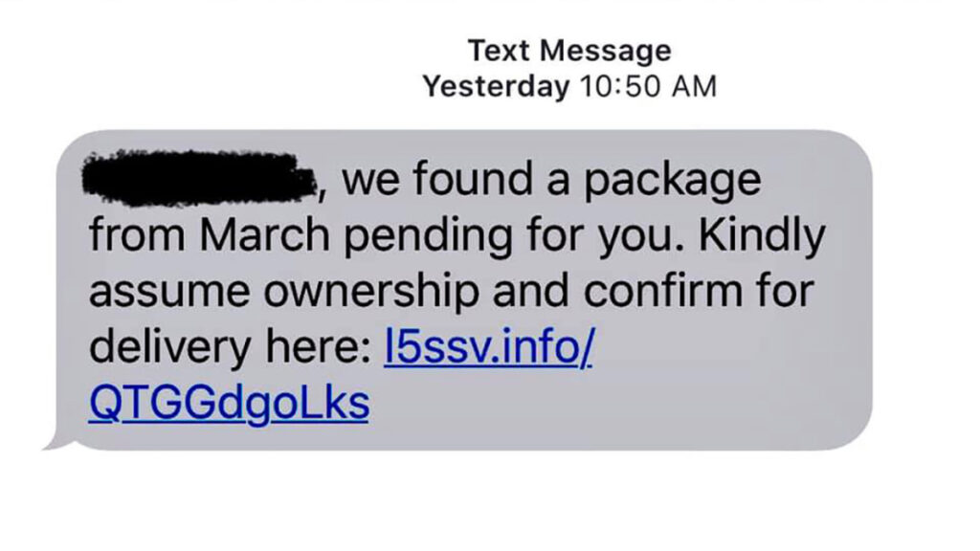Tap the QTGGdgoLks link portion
The width and height of the screenshot is (980, 551).
[x=228, y=405]
